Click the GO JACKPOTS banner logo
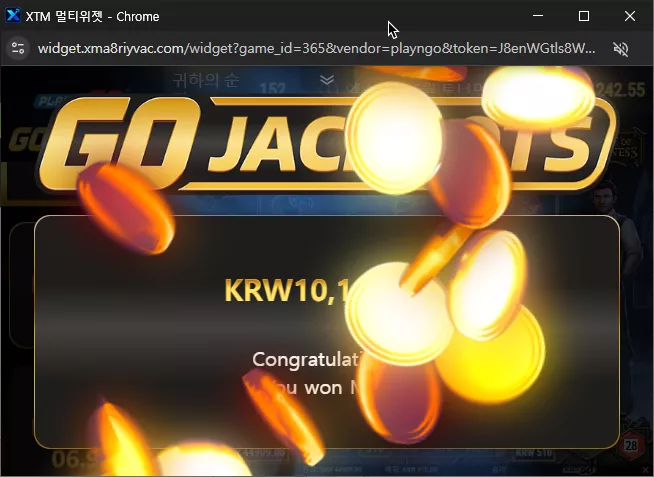This screenshot has width=654, height=477. tap(325, 144)
